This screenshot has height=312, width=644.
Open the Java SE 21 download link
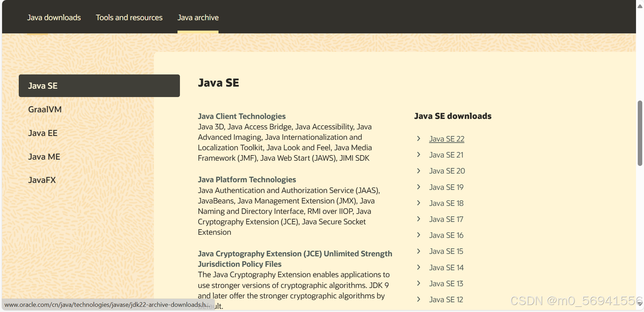[x=446, y=155]
